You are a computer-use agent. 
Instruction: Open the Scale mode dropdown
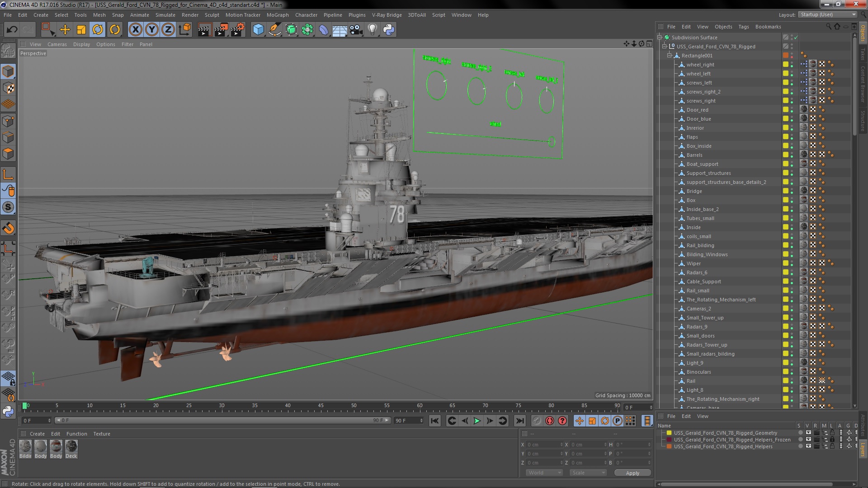click(588, 473)
